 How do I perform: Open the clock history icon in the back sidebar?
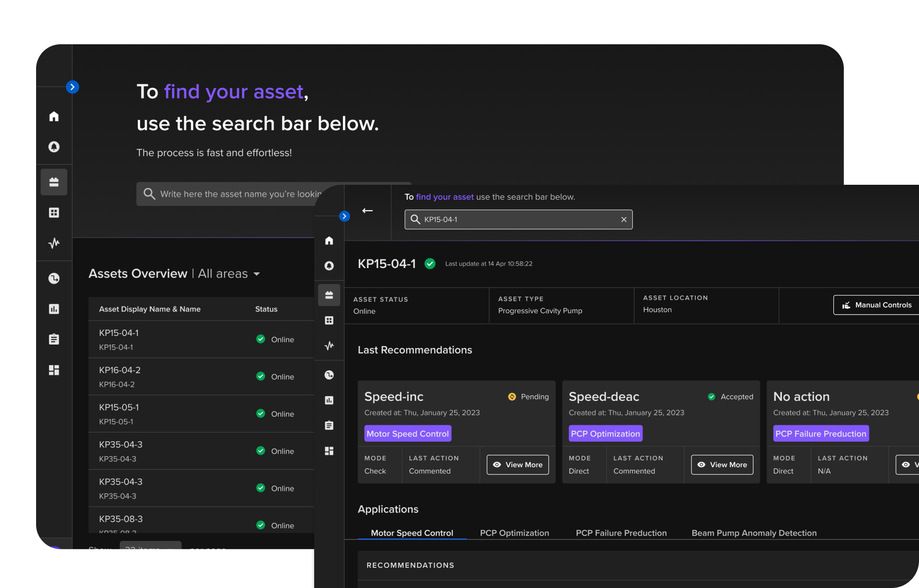(54, 278)
